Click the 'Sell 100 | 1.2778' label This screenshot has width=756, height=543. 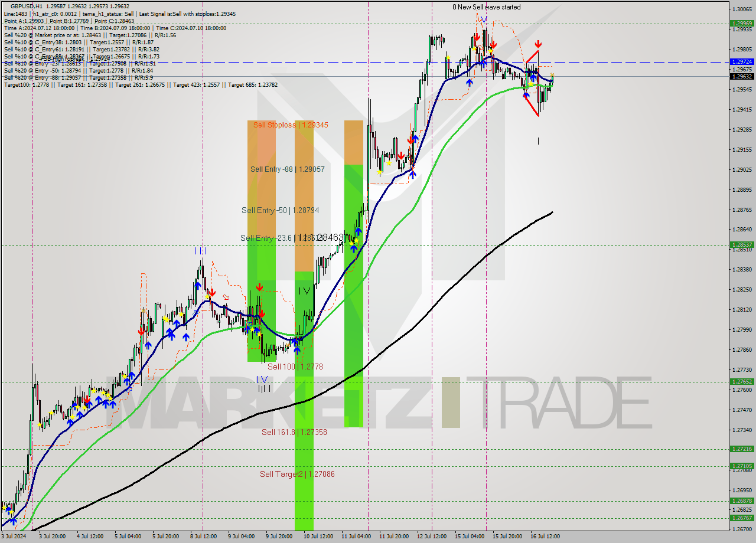point(295,367)
